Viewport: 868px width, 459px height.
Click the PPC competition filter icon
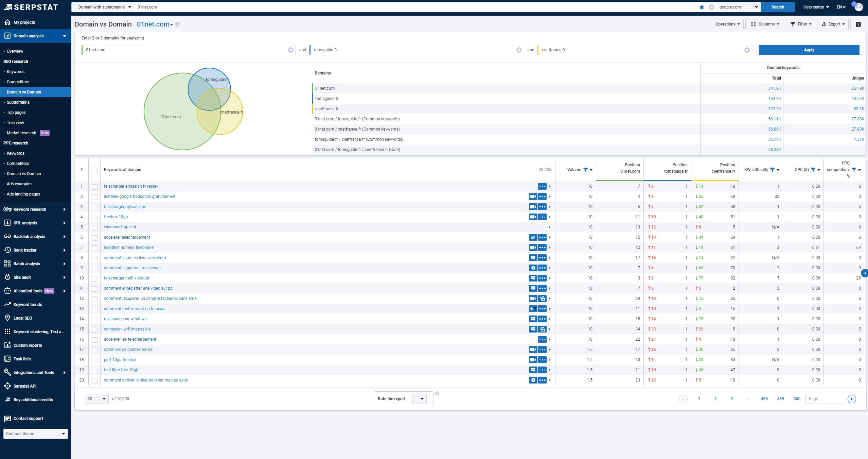(x=854, y=170)
